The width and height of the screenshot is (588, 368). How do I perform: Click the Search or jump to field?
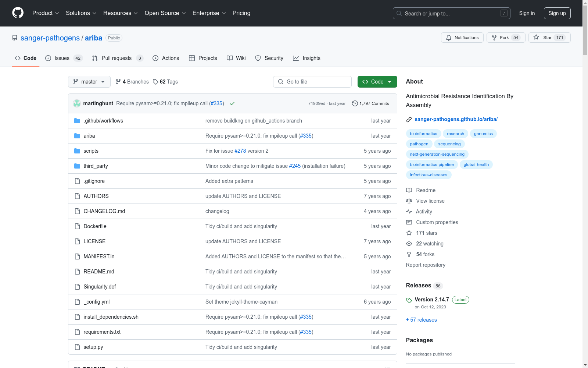coord(452,13)
